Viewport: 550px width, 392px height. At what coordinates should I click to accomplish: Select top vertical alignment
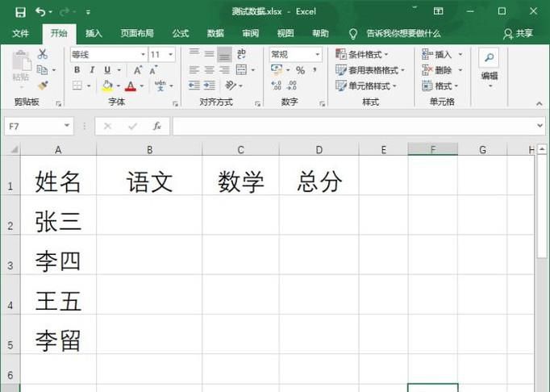(x=194, y=53)
